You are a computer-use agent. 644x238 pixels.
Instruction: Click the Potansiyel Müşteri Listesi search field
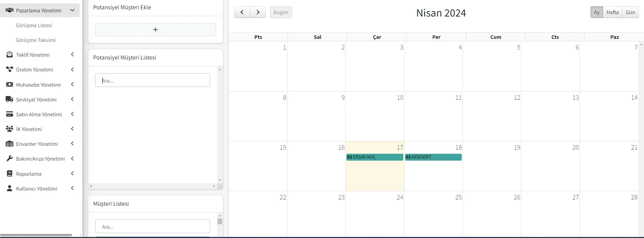pyautogui.click(x=152, y=80)
